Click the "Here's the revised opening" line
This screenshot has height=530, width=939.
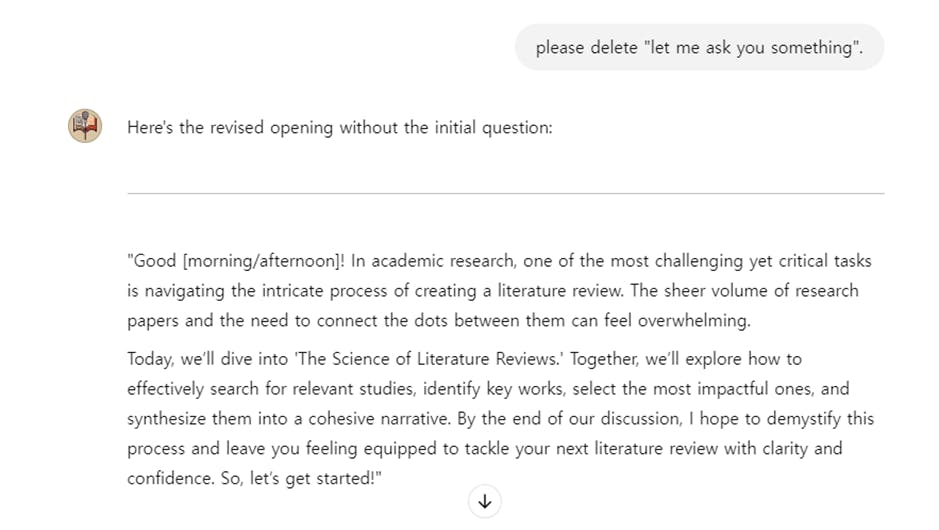339,128
